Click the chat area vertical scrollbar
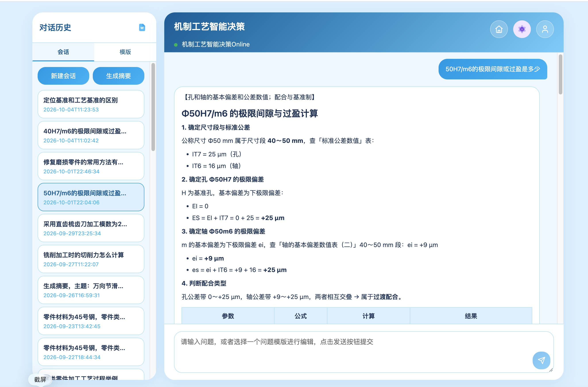The width and height of the screenshot is (588, 387). click(560, 74)
